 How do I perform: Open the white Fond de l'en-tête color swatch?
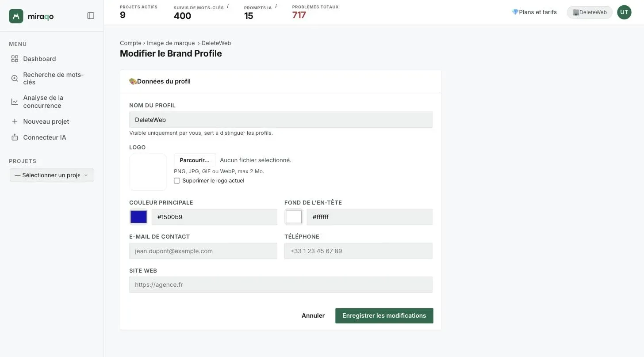coord(294,217)
